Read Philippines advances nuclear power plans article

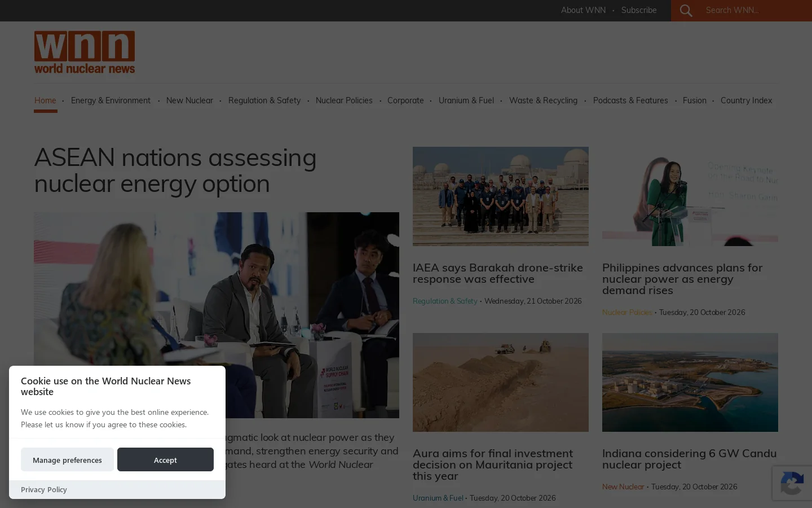(682, 279)
